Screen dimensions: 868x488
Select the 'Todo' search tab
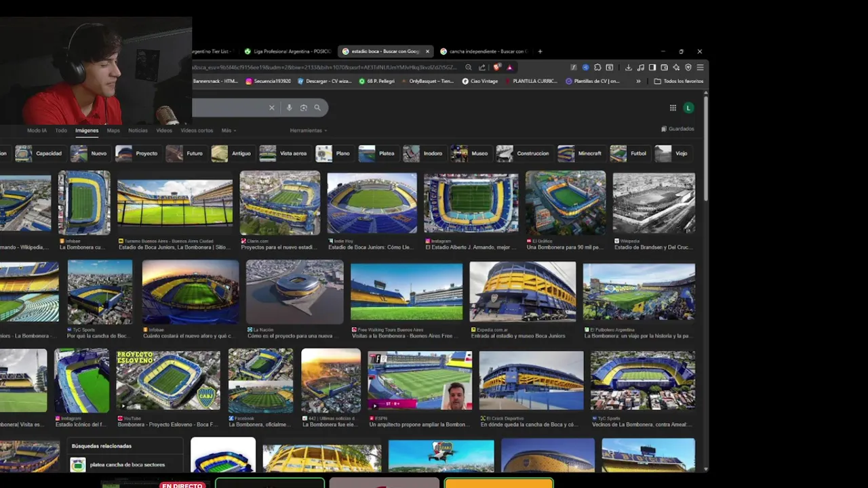click(61, 130)
